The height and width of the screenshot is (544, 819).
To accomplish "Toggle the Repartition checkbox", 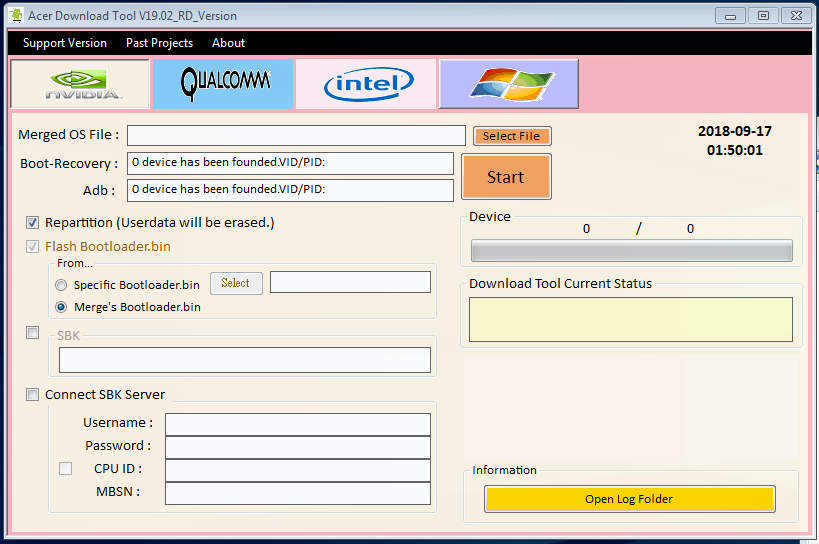I will pyautogui.click(x=32, y=223).
